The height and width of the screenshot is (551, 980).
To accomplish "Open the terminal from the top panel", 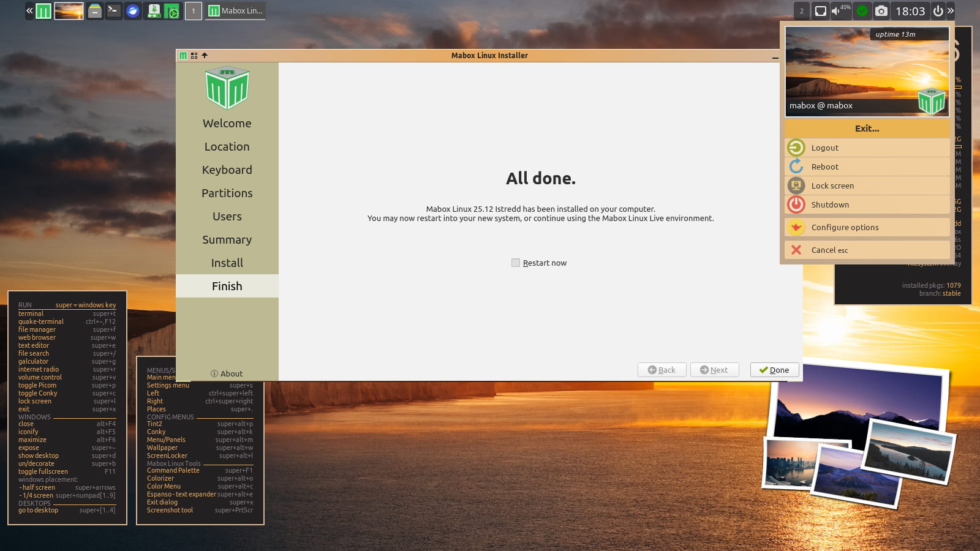I will coord(113,11).
